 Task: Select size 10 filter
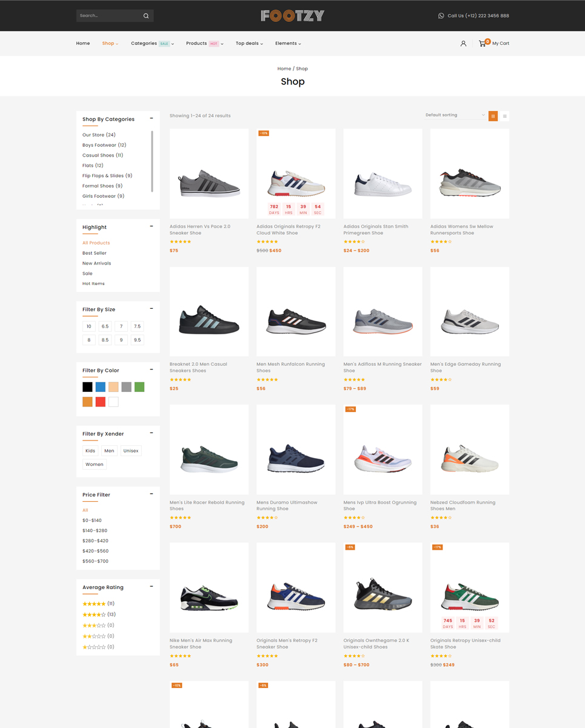click(89, 326)
